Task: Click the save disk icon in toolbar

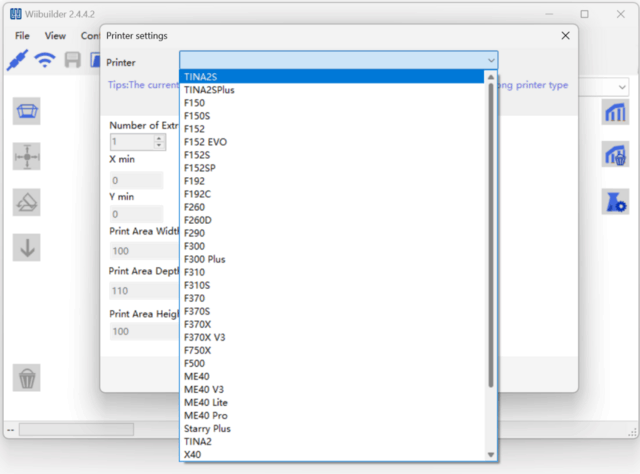Action: (73, 59)
